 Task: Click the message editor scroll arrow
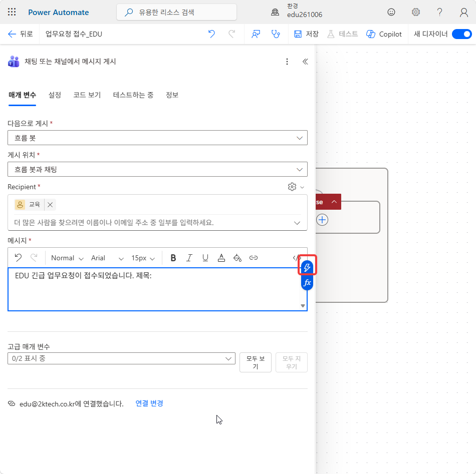(x=303, y=306)
